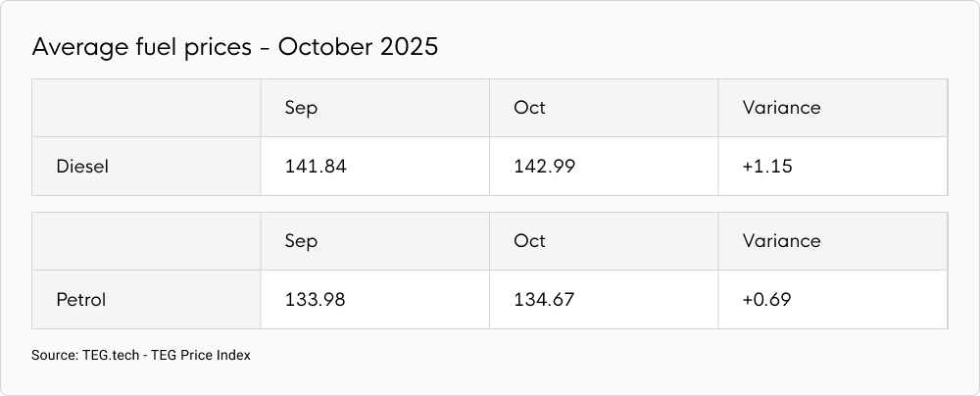Select the Petrol Oct value 134.67
The height and width of the screenshot is (396, 980).
point(544,300)
